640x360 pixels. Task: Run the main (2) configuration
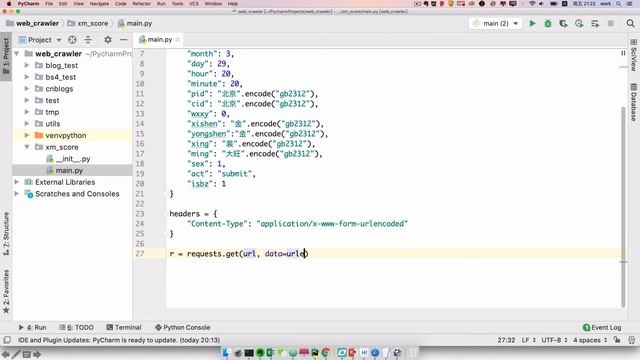click(532, 24)
